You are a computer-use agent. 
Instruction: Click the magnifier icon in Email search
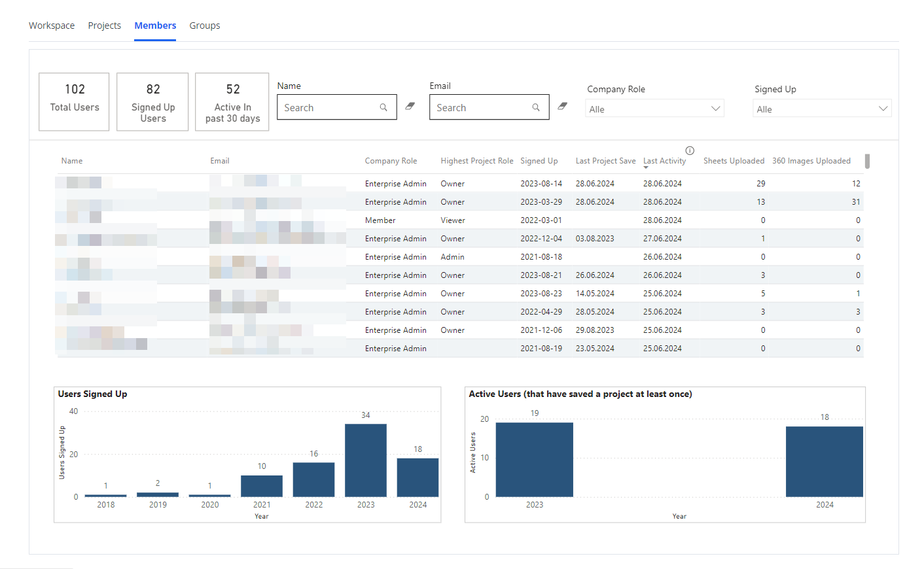(536, 107)
